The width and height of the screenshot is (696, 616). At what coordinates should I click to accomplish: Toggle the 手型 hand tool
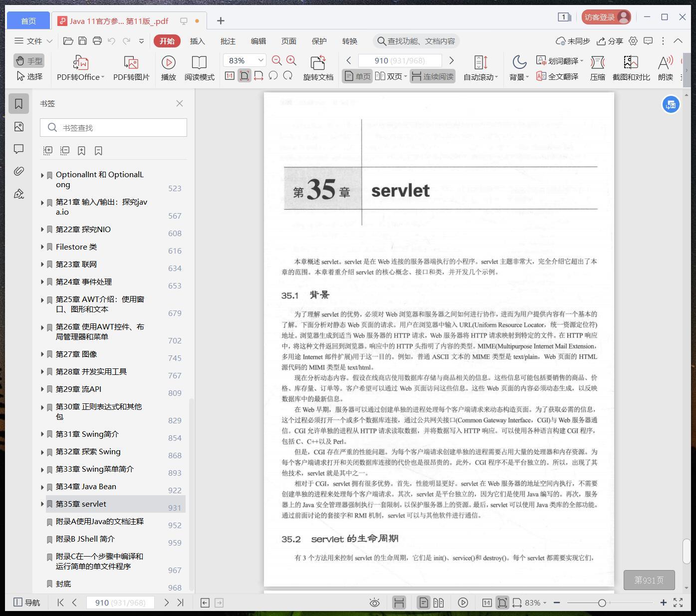click(x=29, y=61)
